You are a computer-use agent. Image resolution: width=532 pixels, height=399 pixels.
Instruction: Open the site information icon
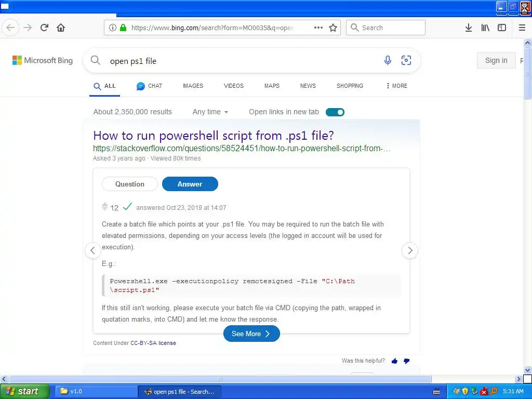[x=112, y=28]
